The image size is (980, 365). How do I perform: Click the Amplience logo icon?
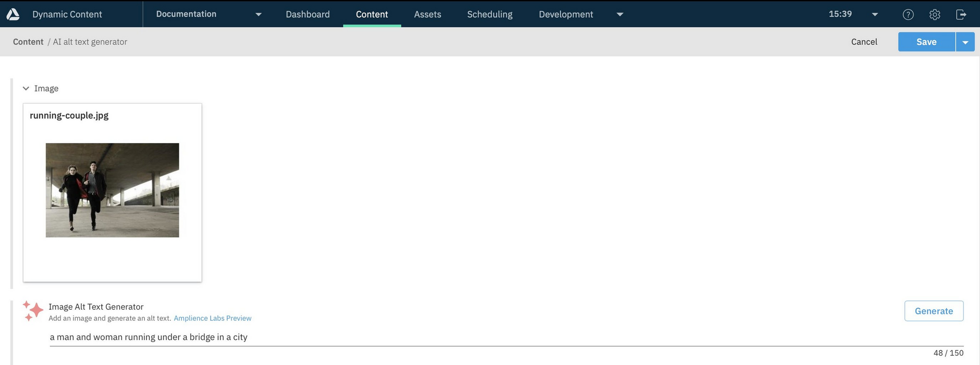[13, 14]
